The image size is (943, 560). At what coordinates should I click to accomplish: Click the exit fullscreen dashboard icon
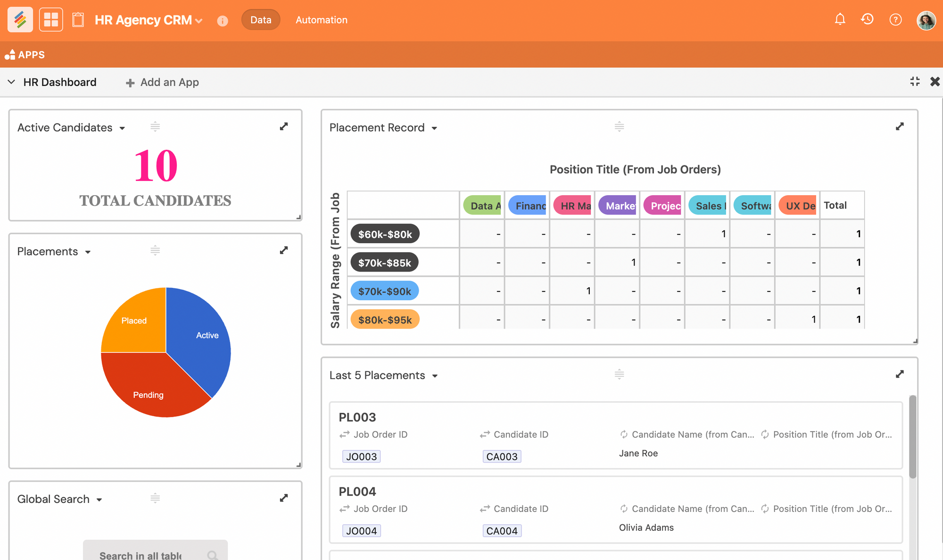pos(915,82)
